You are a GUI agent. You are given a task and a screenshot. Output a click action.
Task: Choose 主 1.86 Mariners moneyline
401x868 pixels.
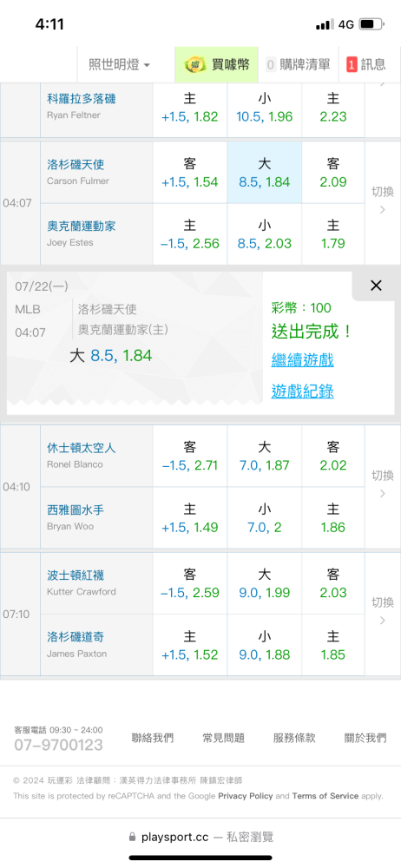coord(333,518)
